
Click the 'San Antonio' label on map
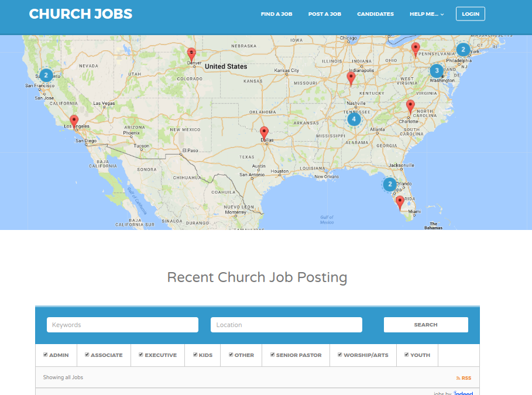pos(252,174)
